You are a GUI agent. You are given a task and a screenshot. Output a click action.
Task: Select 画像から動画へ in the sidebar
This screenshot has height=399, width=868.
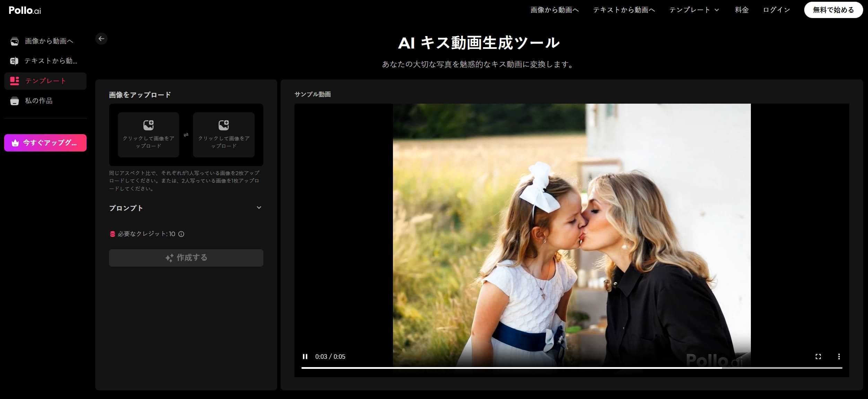[45, 41]
